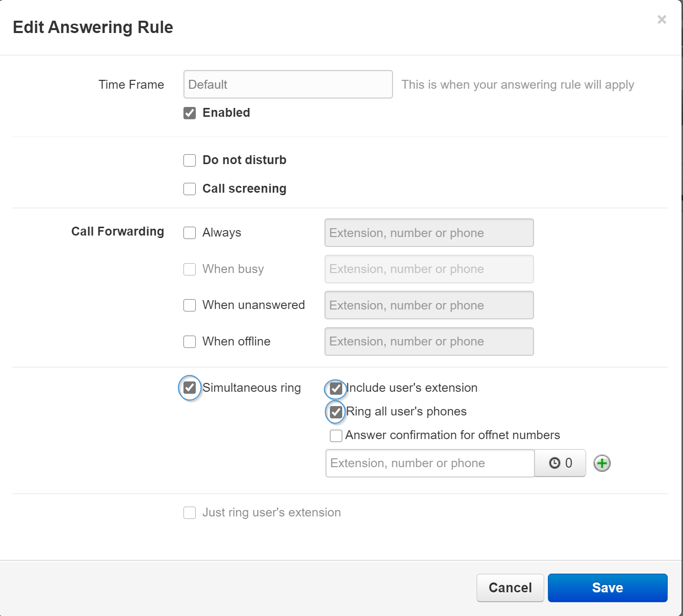
Task: Click the green plus add-number icon
Action: pyautogui.click(x=602, y=463)
